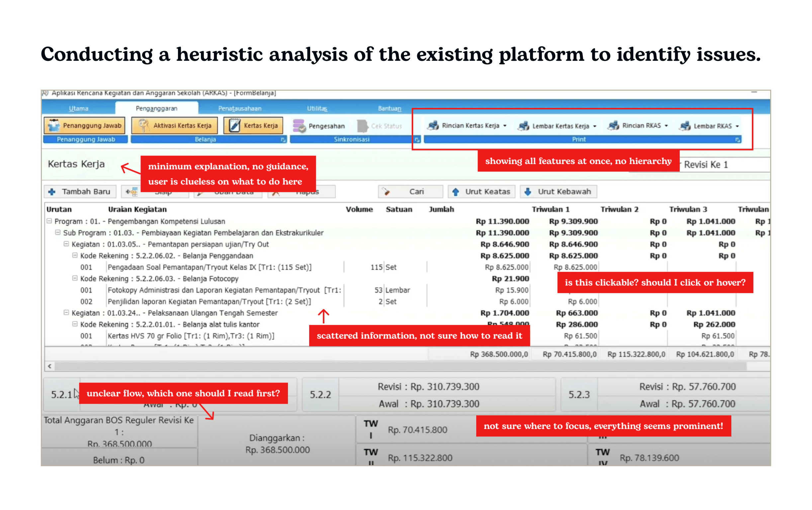Click the Lembar Kertas Kerja printer icon
This screenshot has width=812, height=510.
523,126
